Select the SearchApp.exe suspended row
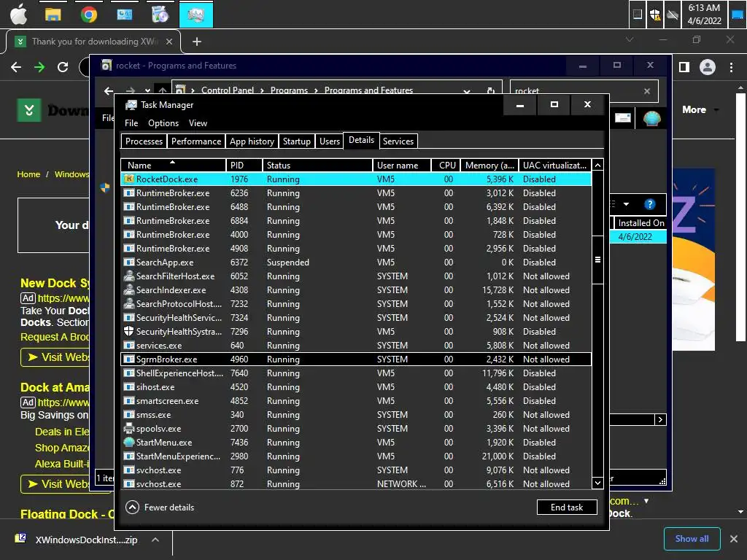The height and width of the screenshot is (560, 747). coord(356,262)
